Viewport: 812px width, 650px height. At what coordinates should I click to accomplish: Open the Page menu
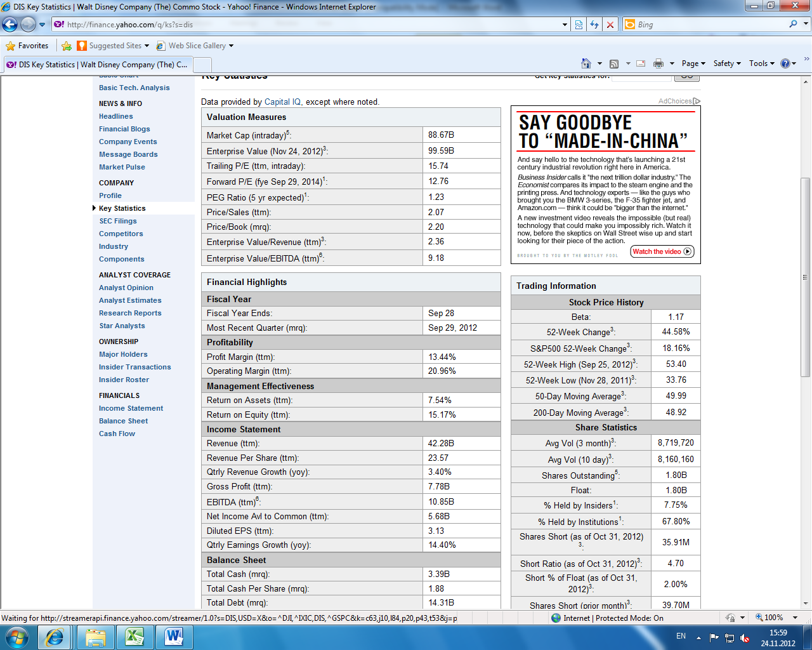[693, 63]
